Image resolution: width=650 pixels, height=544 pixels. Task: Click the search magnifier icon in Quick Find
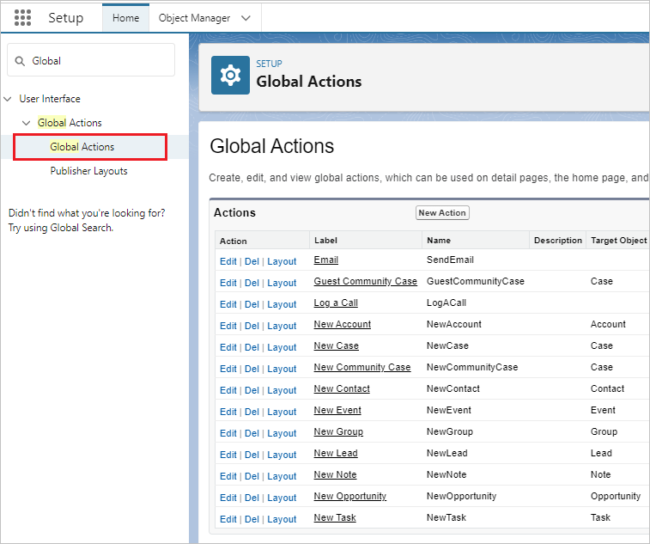tap(19, 61)
